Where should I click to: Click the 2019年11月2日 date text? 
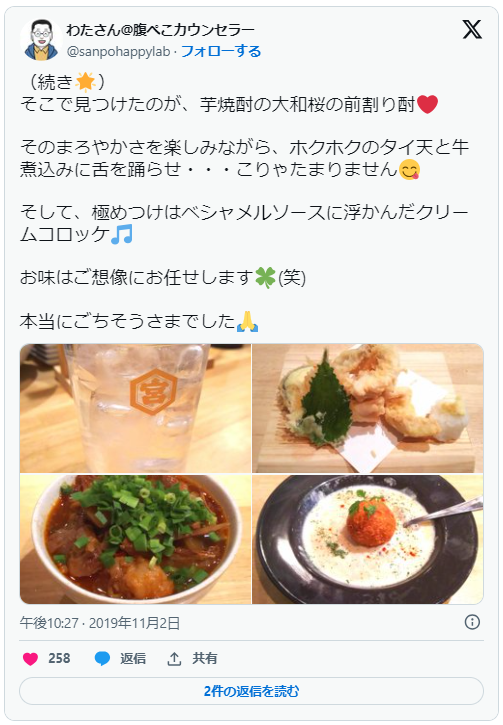[x=134, y=623]
